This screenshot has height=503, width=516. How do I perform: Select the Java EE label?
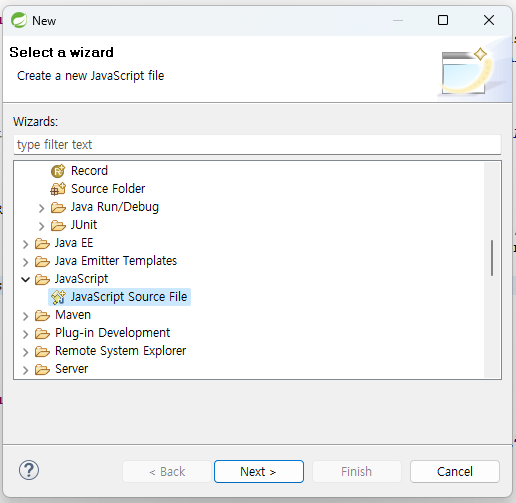74,243
